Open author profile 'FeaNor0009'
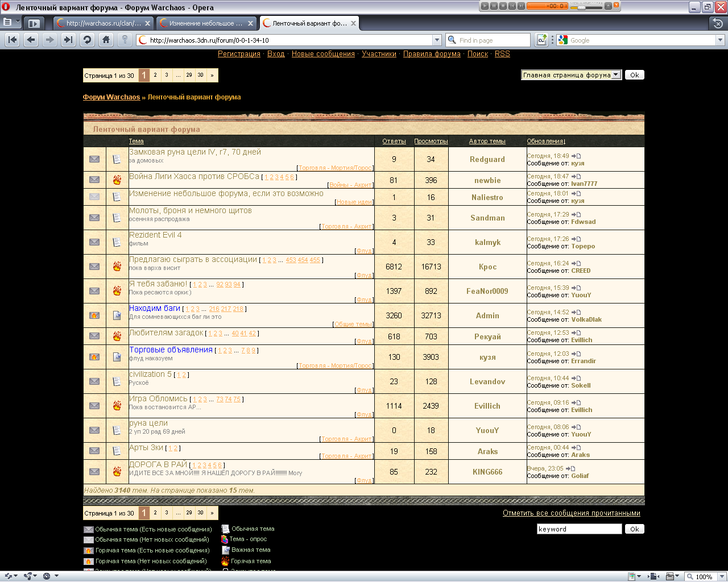 pos(487,291)
